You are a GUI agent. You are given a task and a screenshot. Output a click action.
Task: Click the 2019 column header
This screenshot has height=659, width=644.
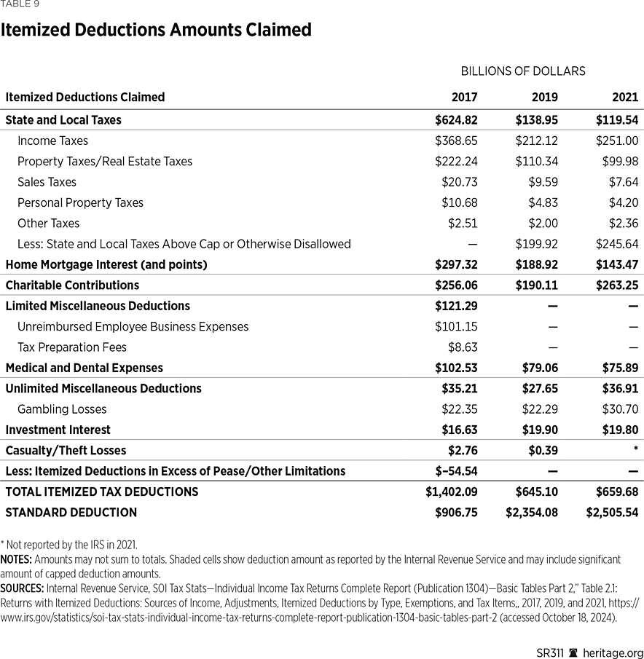tap(543, 97)
